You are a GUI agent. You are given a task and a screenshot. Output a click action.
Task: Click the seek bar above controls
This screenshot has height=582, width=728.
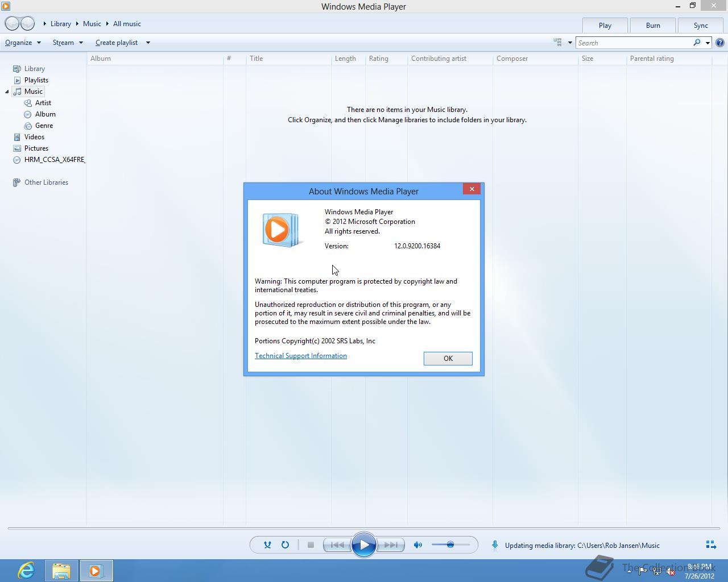pos(364,529)
